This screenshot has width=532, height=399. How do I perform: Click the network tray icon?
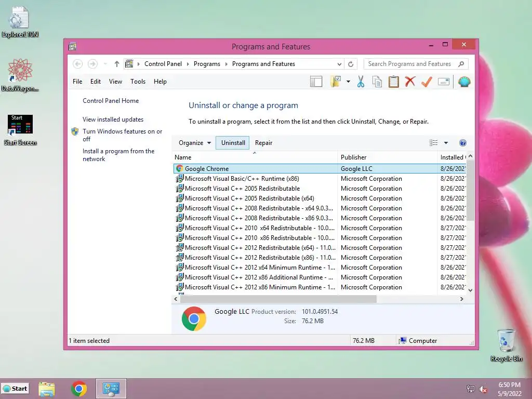[x=471, y=389]
